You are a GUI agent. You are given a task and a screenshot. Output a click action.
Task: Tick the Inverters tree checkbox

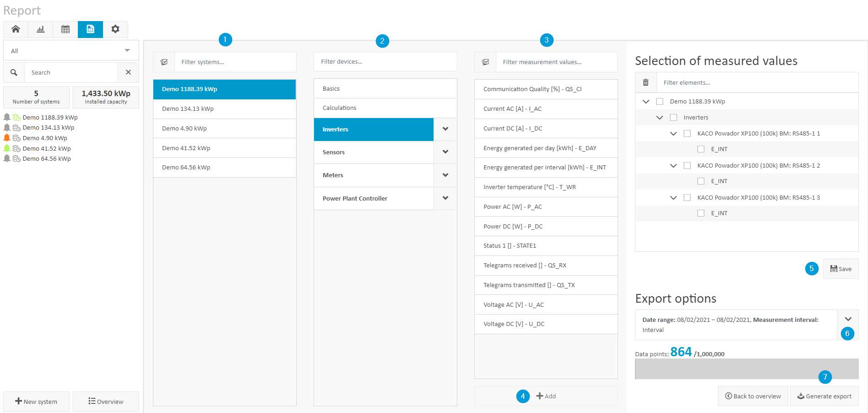click(673, 117)
